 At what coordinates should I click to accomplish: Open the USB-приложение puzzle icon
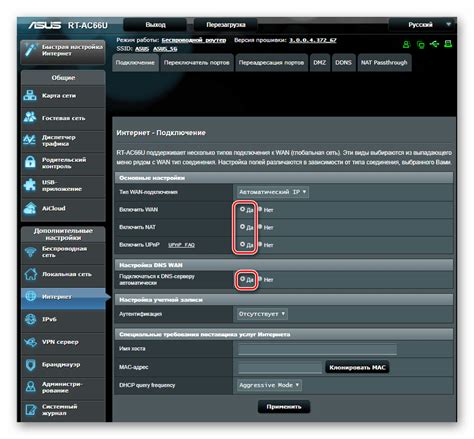(x=30, y=185)
